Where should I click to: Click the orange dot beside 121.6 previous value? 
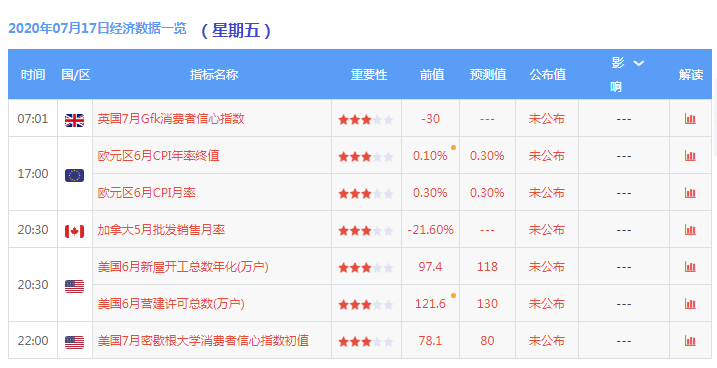click(x=453, y=296)
